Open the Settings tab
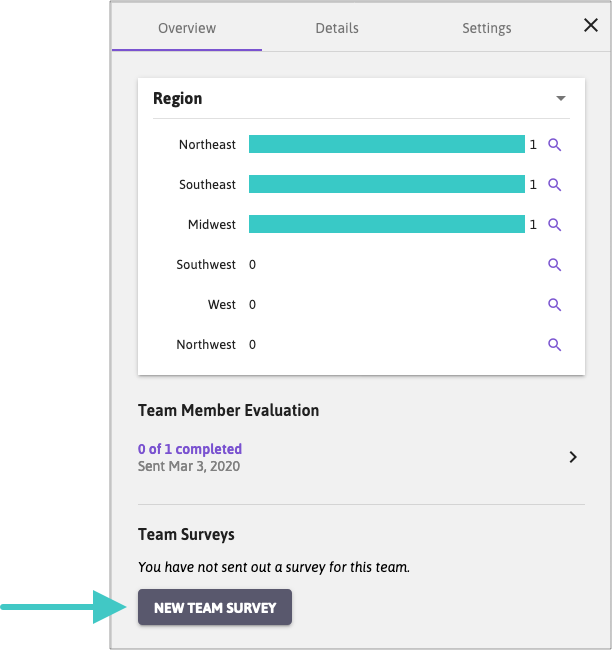Screen dimensions: 612x650 click(487, 28)
